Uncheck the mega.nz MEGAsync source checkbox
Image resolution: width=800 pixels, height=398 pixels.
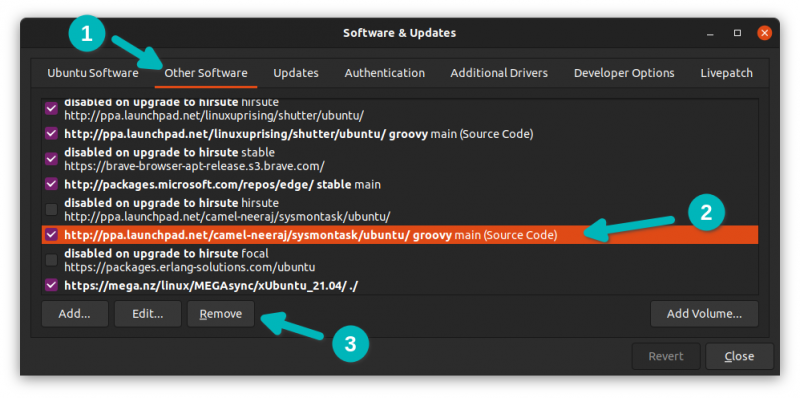[x=52, y=285]
